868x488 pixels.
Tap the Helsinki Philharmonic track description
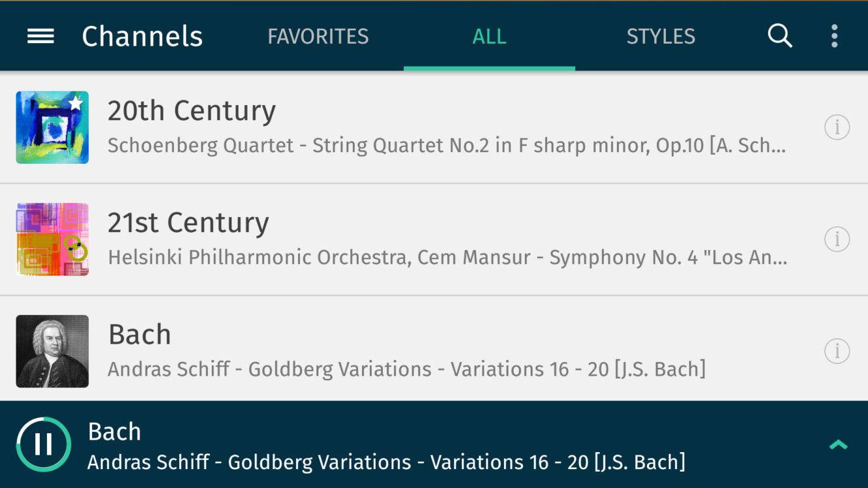point(448,257)
